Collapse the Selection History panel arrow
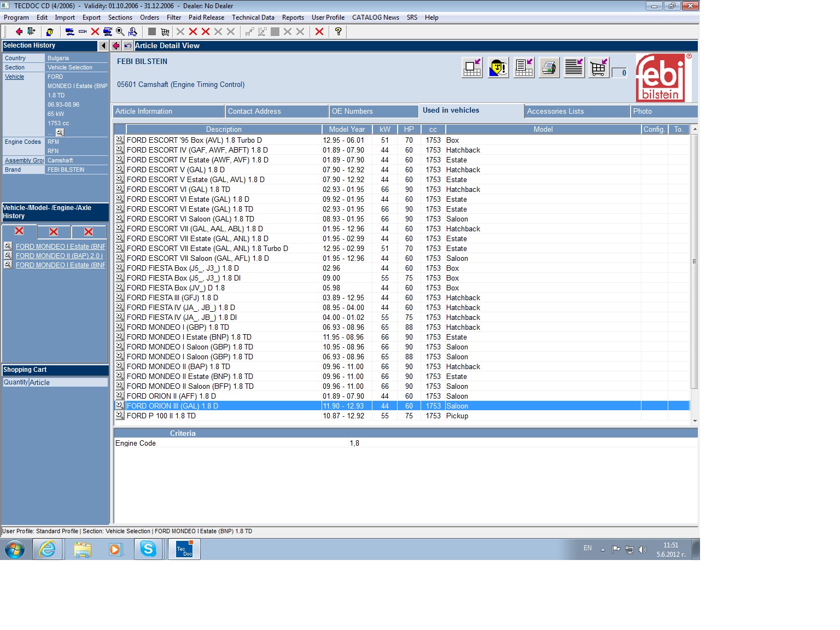 tap(103, 46)
